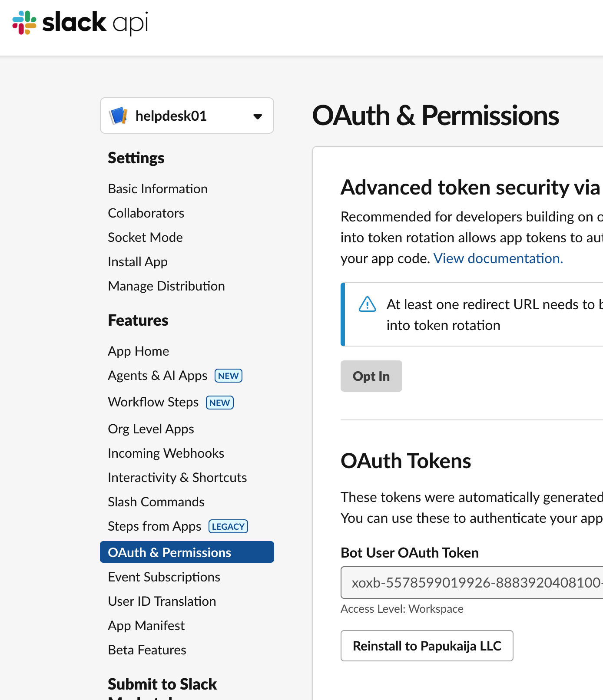The image size is (603, 700).
Task: Click the Slack logo icon
Action: tap(24, 23)
